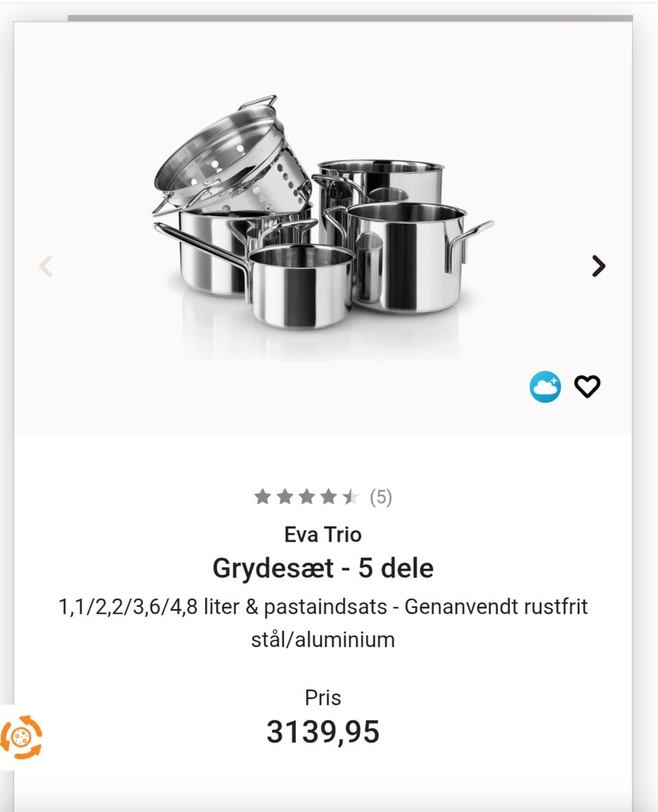
Task: Click the half-filled fifth rating star
Action: point(350,497)
